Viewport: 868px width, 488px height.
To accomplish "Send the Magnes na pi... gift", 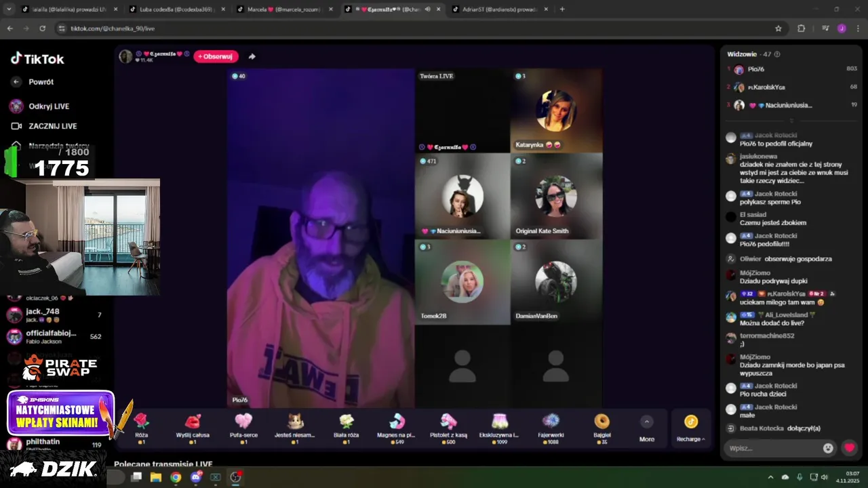I will (396, 428).
